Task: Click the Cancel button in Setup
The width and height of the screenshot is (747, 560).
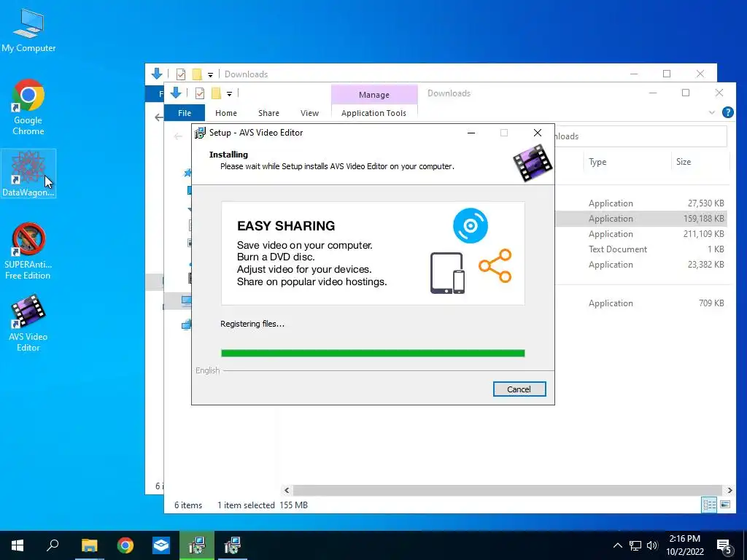Action: 519,389
